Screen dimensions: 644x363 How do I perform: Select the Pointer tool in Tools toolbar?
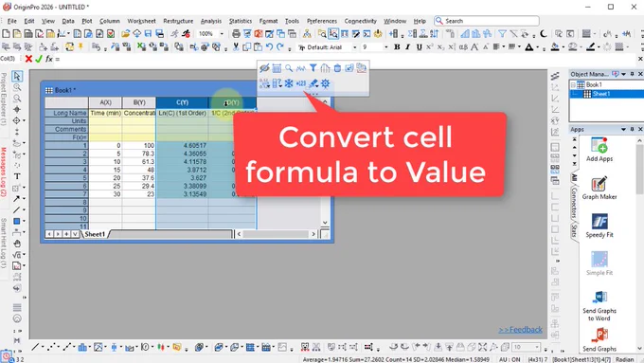point(17,76)
